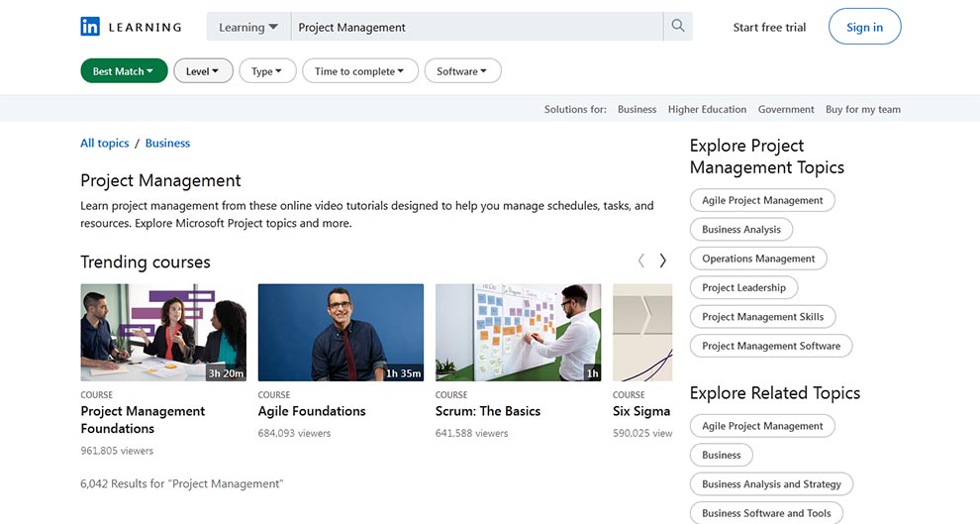Go to previous trending courses
Screen dimensions: 980x524
pos(640,261)
